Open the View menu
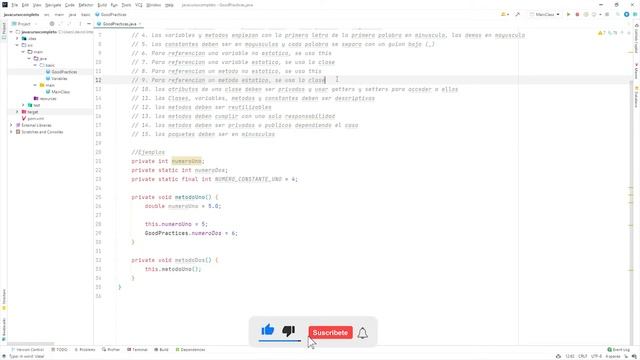The width and height of the screenshot is (640, 360). 37,5
